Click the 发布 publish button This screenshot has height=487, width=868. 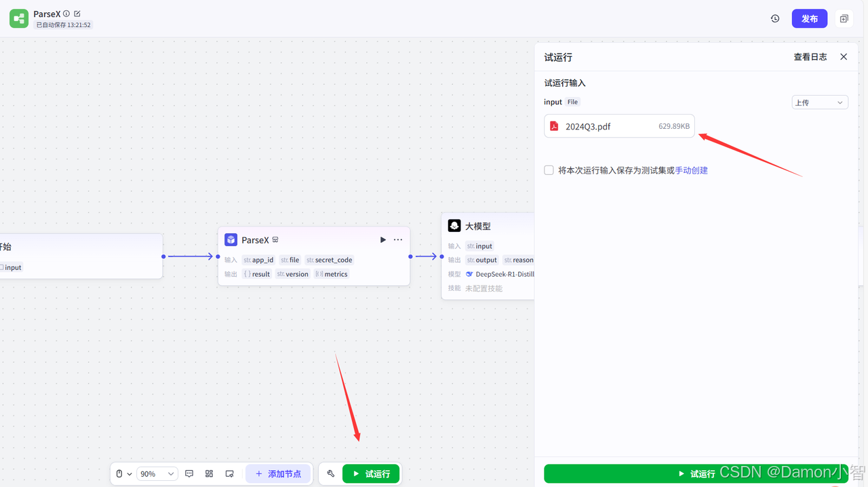pyautogui.click(x=810, y=18)
